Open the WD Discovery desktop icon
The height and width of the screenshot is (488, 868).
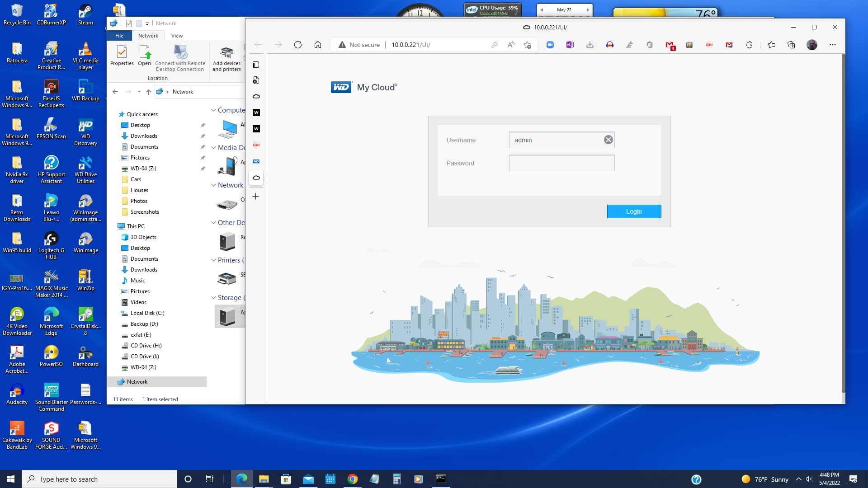tap(85, 132)
